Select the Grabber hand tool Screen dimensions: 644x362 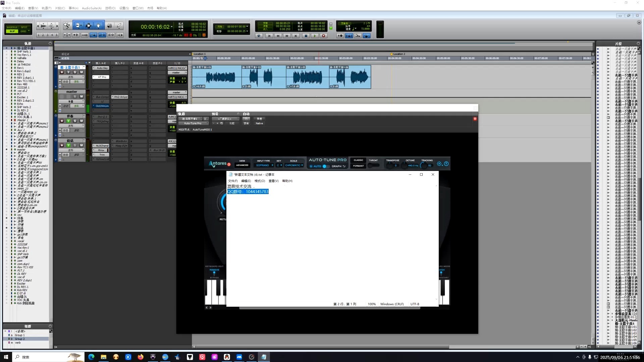99,25
